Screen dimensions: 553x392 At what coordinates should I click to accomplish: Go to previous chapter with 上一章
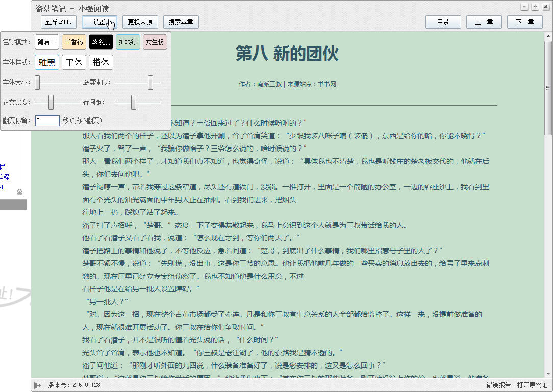[484, 22]
